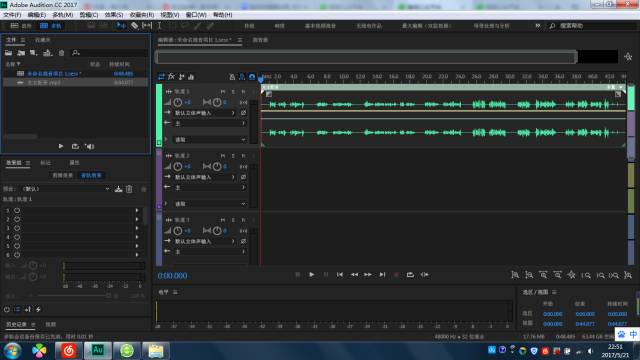Click the import file icon in Files panel
This screenshot has width=640, height=360.
[x=21, y=53]
